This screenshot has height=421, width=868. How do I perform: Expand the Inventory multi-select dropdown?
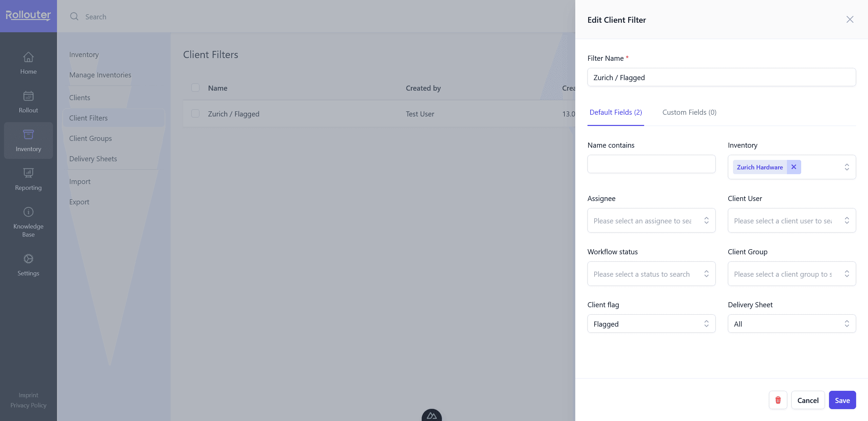click(x=847, y=167)
